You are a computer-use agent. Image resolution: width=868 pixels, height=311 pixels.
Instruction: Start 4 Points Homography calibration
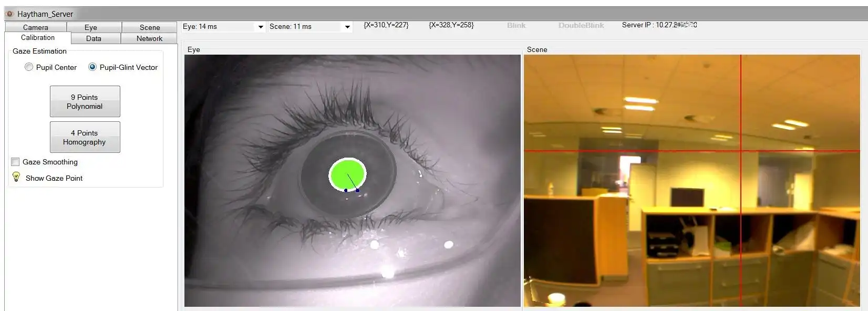(85, 137)
